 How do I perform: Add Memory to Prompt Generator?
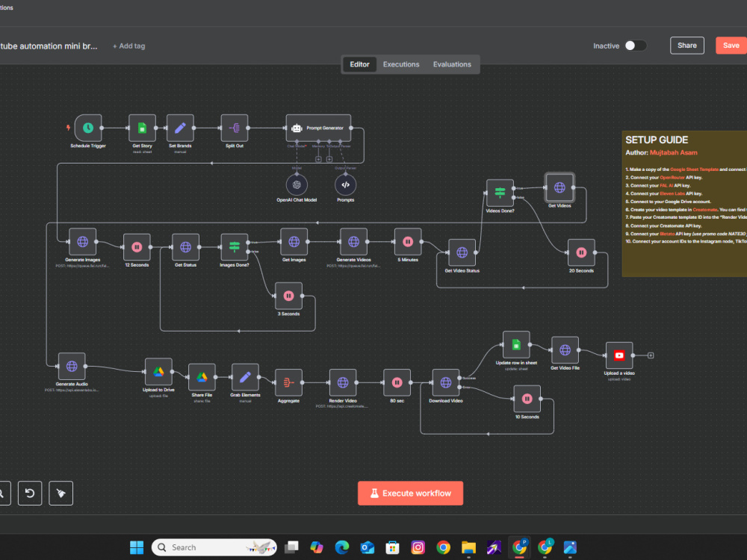(318, 159)
